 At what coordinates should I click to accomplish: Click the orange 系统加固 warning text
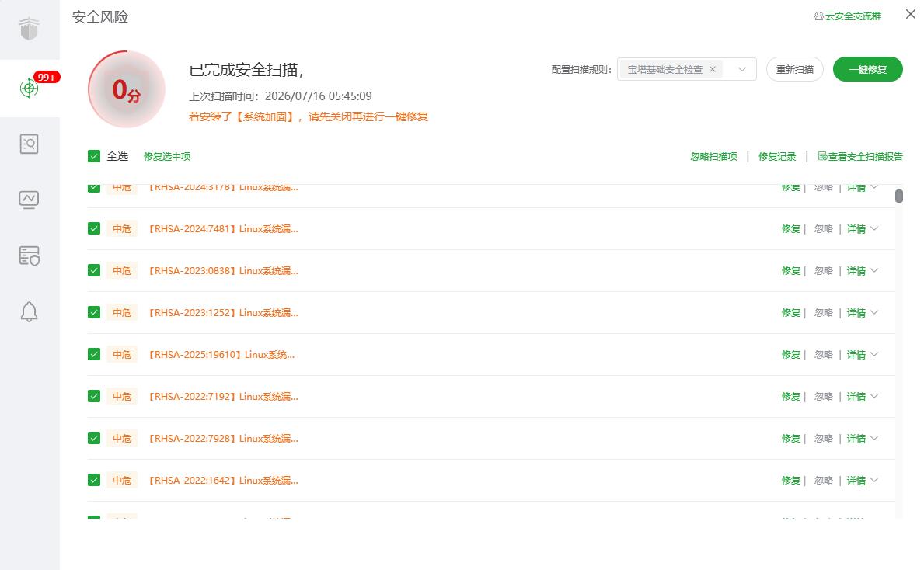tap(309, 116)
